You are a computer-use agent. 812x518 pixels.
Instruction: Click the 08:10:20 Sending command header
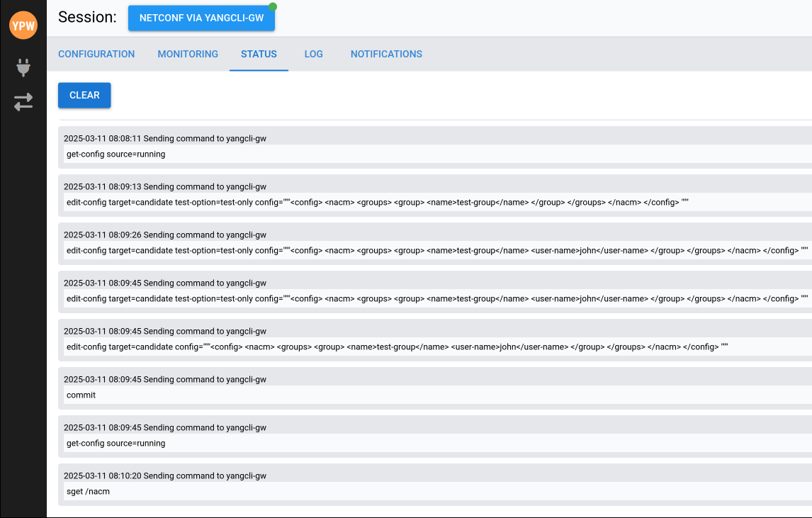coord(164,475)
